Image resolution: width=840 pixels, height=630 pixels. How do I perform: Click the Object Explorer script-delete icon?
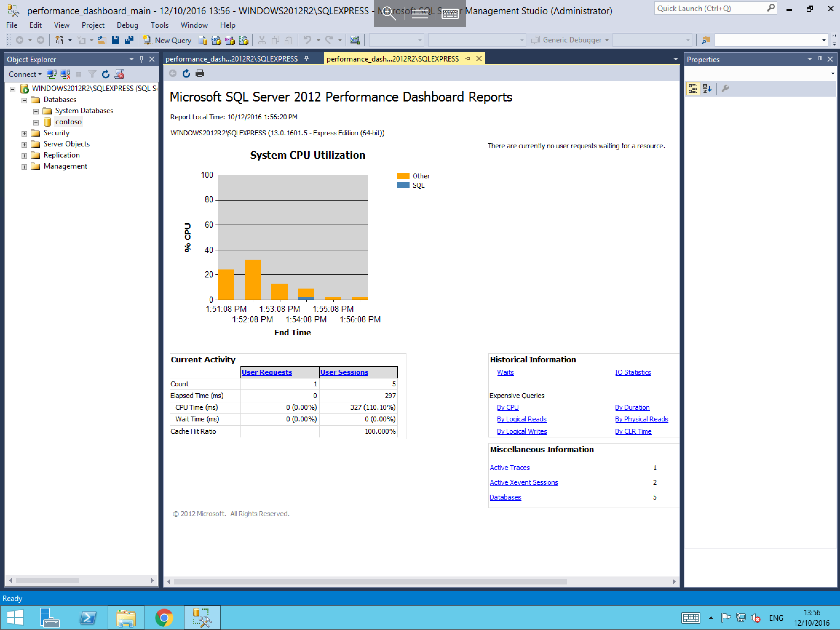coord(120,74)
